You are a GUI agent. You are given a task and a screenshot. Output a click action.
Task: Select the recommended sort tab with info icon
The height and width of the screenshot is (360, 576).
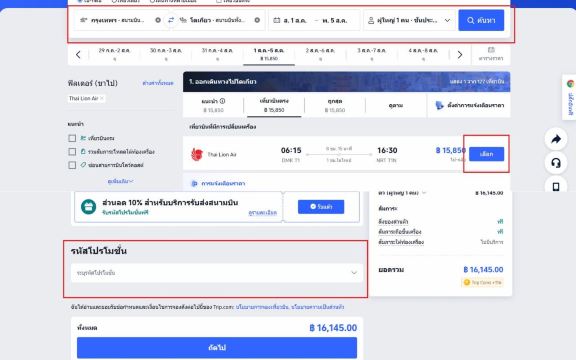pos(213,105)
